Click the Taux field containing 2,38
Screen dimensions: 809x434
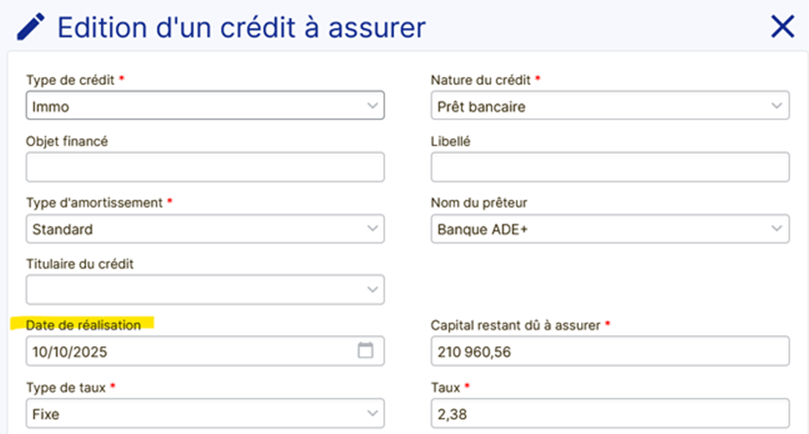click(x=609, y=412)
